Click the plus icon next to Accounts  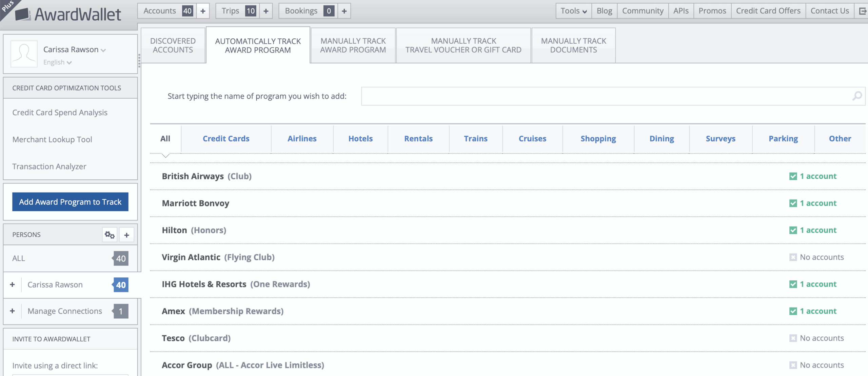click(203, 11)
